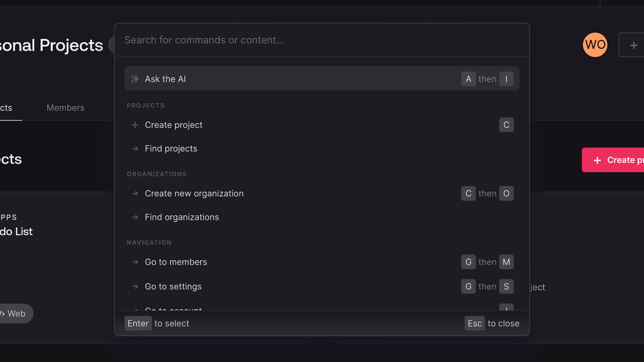The height and width of the screenshot is (362, 644).
Task: Click the Web tag on project card
Action: (14, 313)
